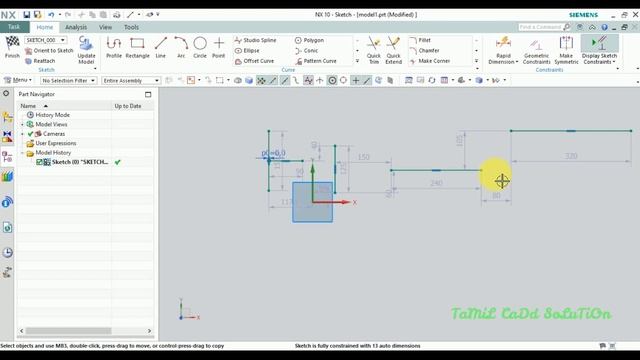Toggle the plus-shaped snap point option
The image size is (640, 360).
click(x=356, y=80)
